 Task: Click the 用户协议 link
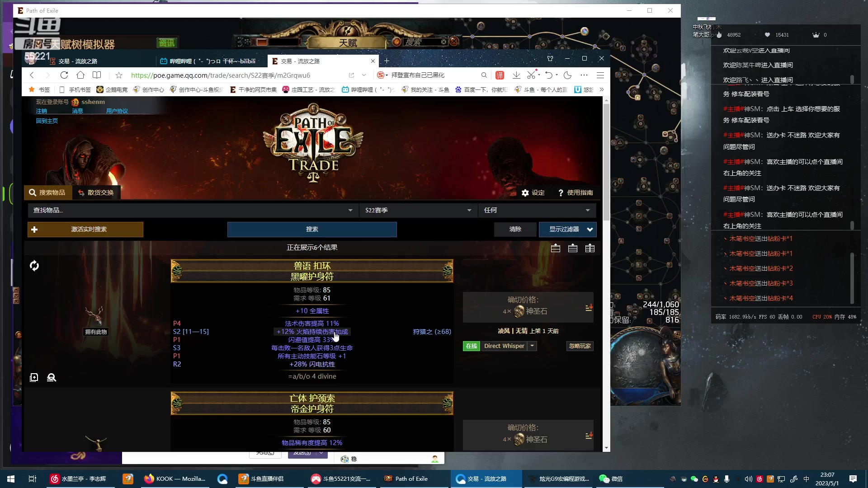[x=117, y=111]
